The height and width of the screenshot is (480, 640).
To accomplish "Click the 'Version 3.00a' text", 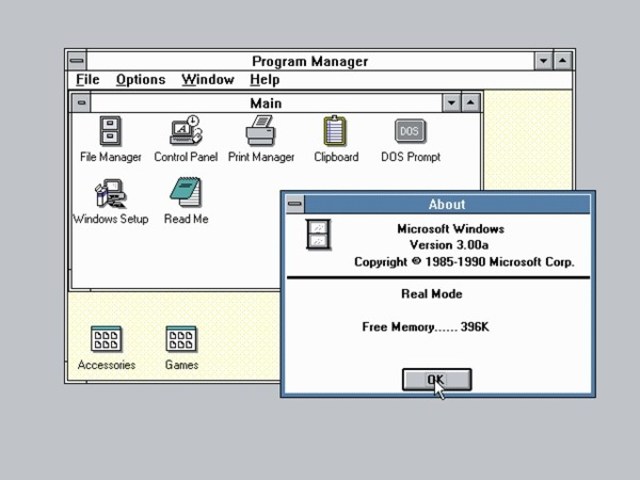I will click(449, 245).
